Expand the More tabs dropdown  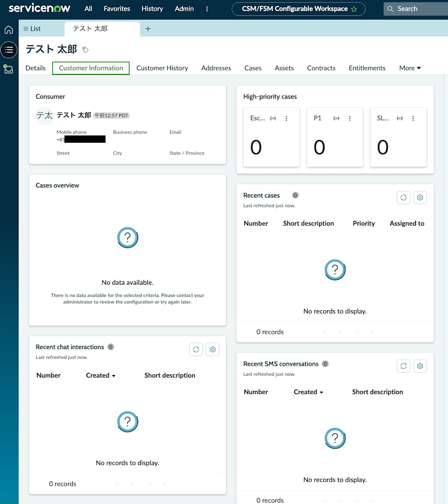point(410,68)
